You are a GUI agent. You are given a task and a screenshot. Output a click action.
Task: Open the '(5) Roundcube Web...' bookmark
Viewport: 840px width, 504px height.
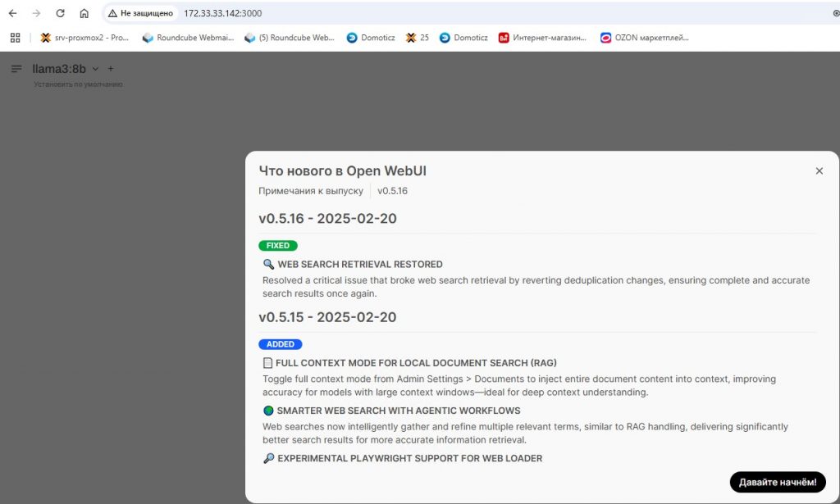pyautogui.click(x=290, y=38)
